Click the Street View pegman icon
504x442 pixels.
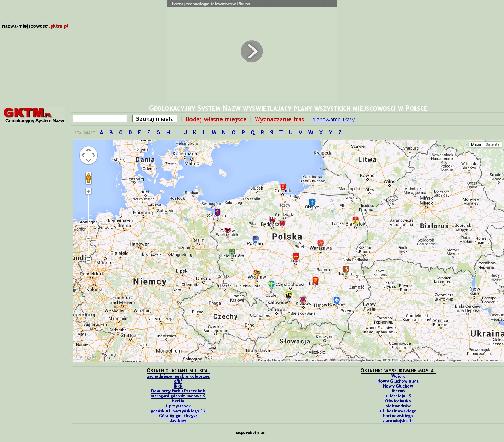[x=88, y=178]
